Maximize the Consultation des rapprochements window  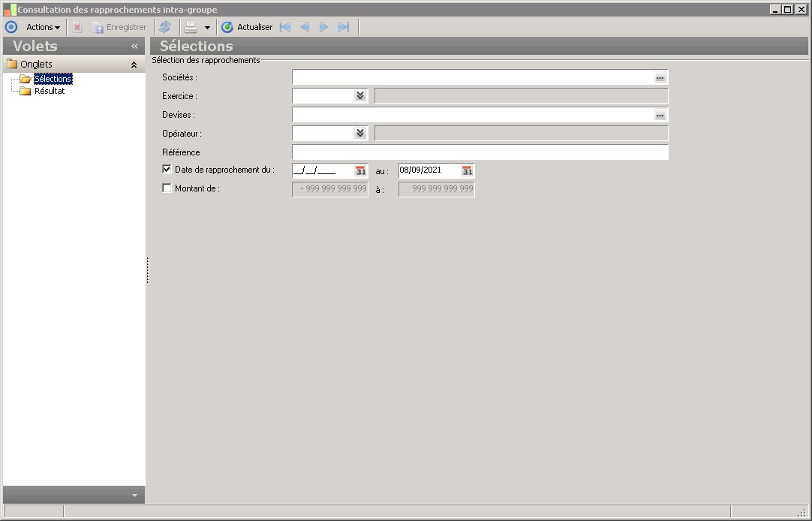point(788,9)
